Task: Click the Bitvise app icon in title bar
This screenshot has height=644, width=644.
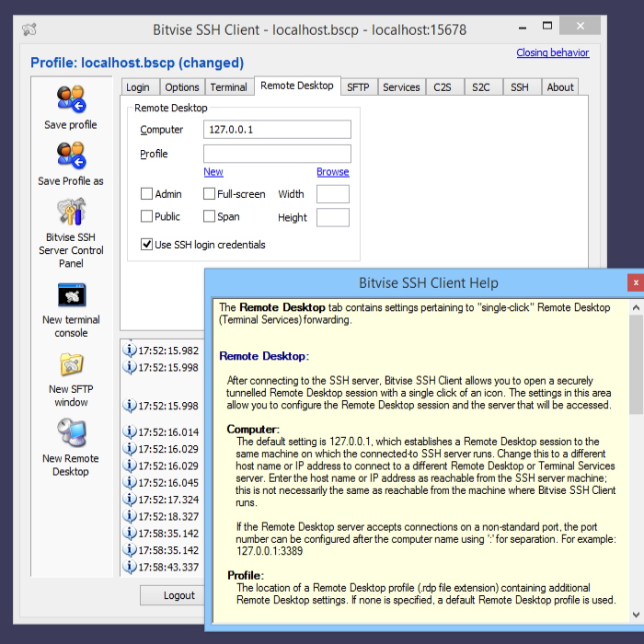Action: click(x=29, y=29)
